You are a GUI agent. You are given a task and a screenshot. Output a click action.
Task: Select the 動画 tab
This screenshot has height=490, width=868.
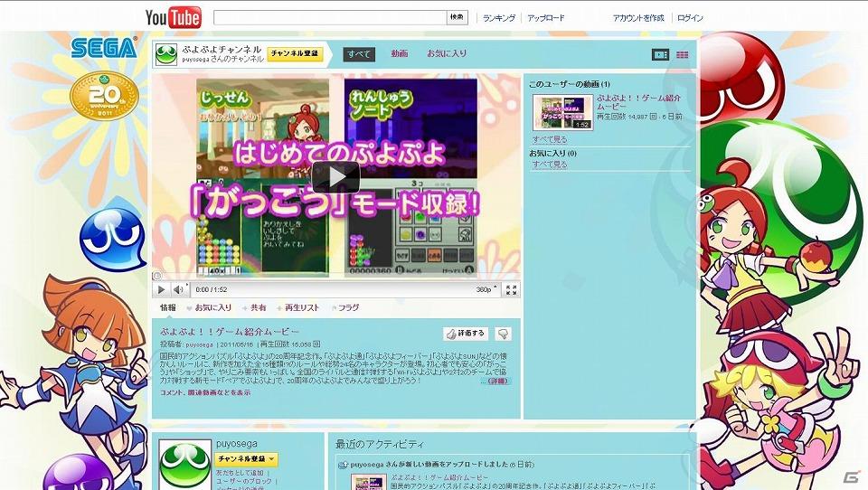[399, 53]
